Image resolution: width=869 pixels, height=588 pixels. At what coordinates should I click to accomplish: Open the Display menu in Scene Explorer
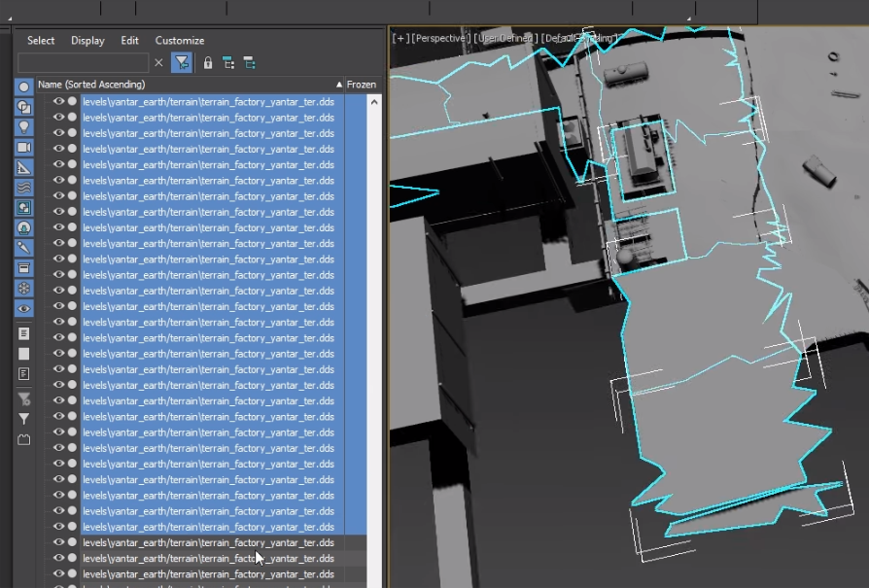tap(87, 41)
